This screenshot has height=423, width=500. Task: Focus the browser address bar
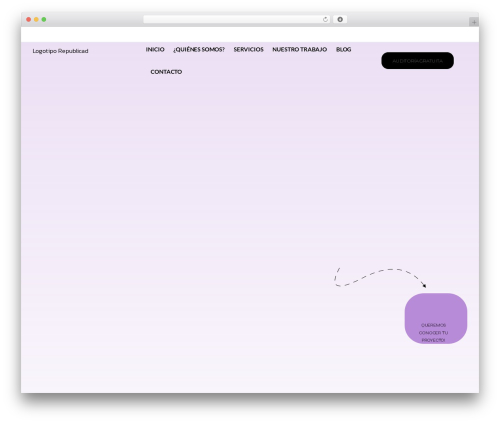click(236, 20)
